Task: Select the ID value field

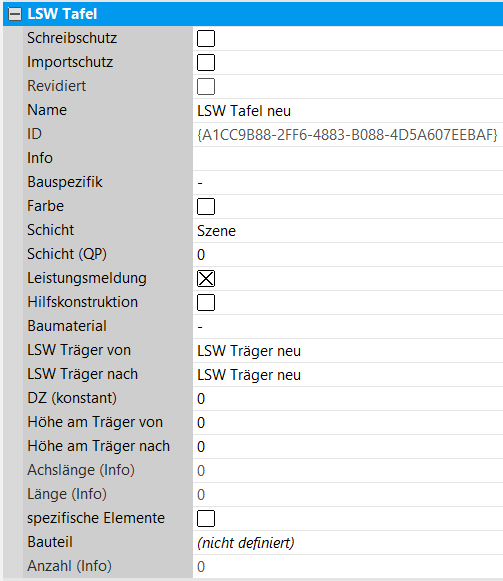Action: (x=348, y=135)
